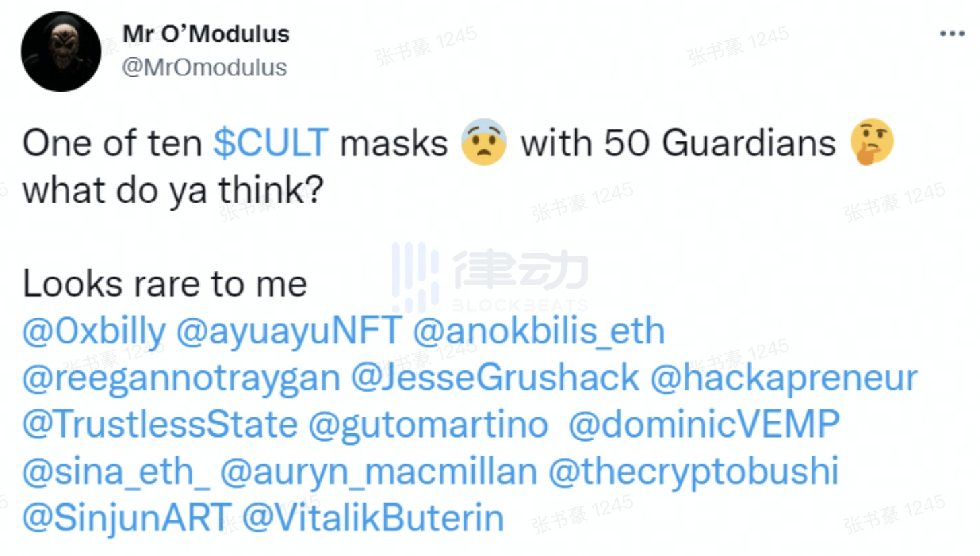Open the @VitalikButerin mention

pyautogui.click(x=373, y=519)
